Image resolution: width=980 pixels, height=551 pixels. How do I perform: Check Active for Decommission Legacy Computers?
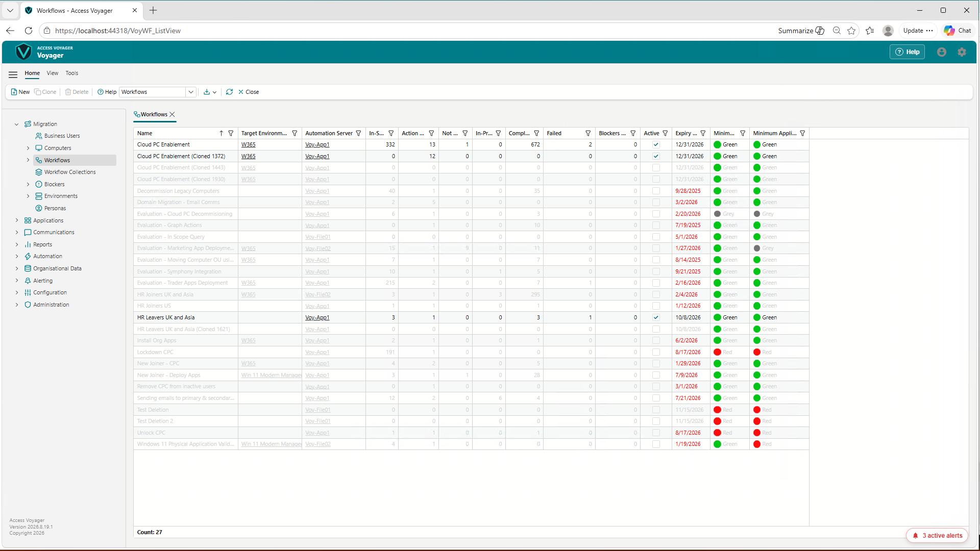(656, 191)
